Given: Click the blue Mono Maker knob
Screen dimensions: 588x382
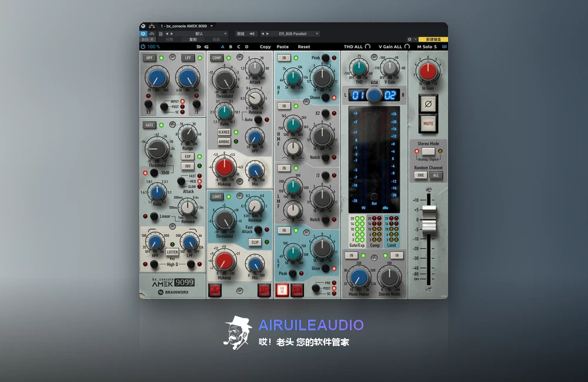Looking at the screenshot, I should tap(359, 278).
